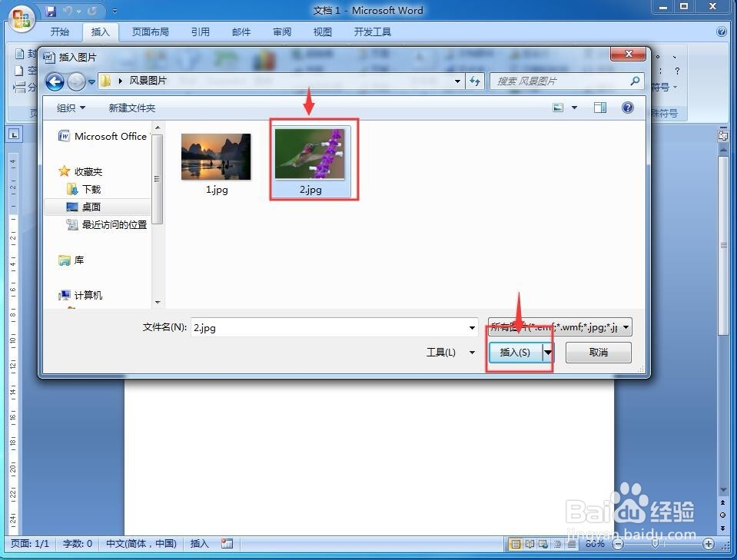Switch to Draft view icon
The image size is (737, 560).
tap(571, 544)
